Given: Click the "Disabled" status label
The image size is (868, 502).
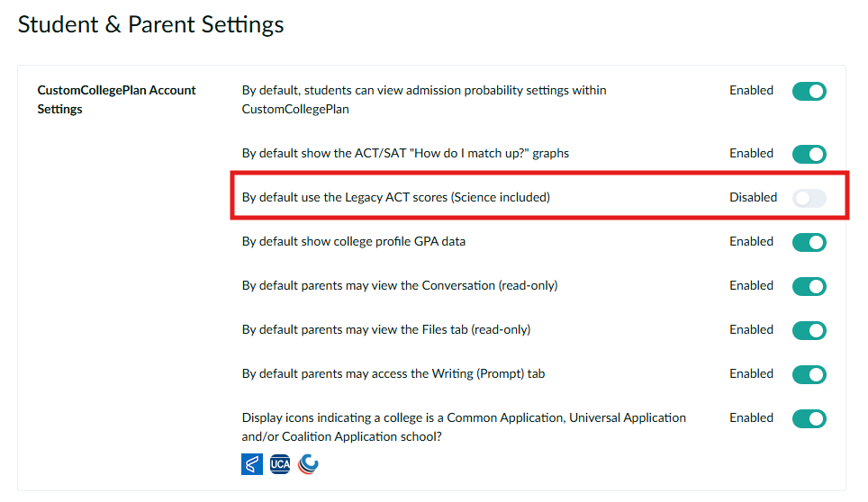Looking at the screenshot, I should [x=753, y=197].
